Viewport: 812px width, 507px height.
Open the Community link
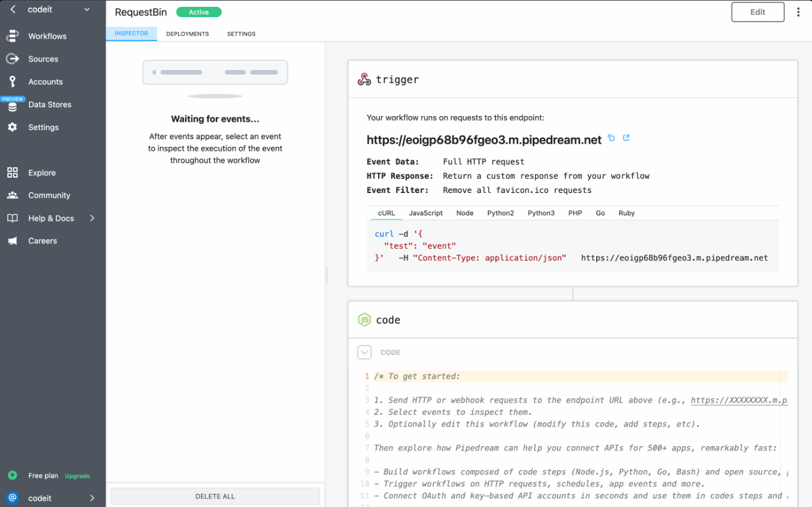(49, 195)
